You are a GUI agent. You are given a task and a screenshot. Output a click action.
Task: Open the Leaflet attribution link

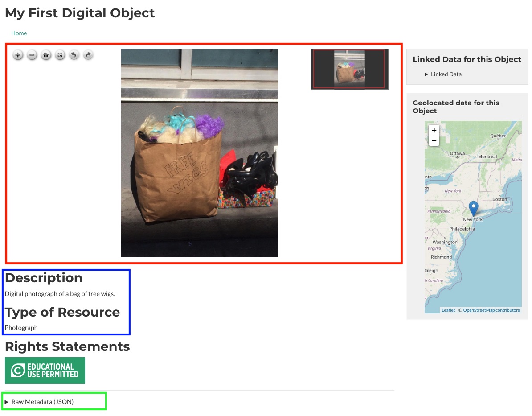[x=448, y=310]
